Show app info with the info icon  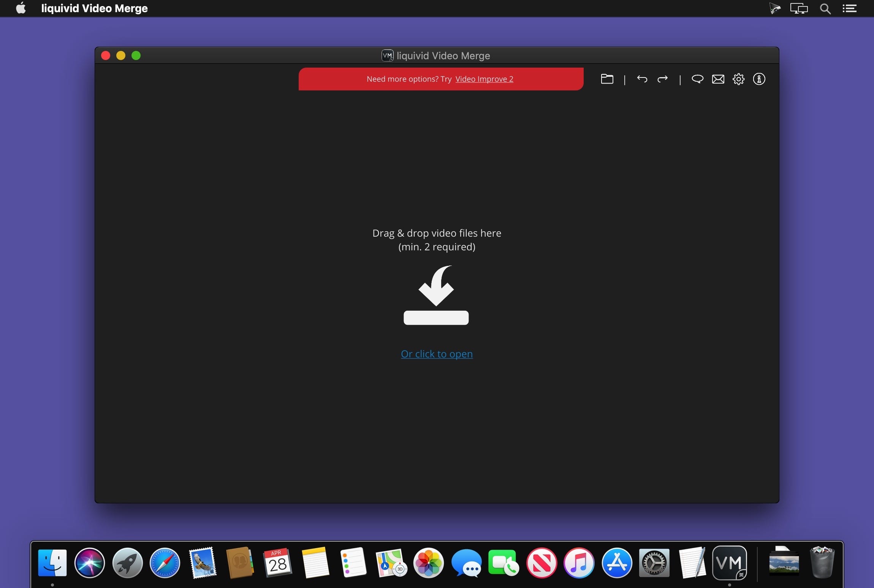(x=759, y=79)
